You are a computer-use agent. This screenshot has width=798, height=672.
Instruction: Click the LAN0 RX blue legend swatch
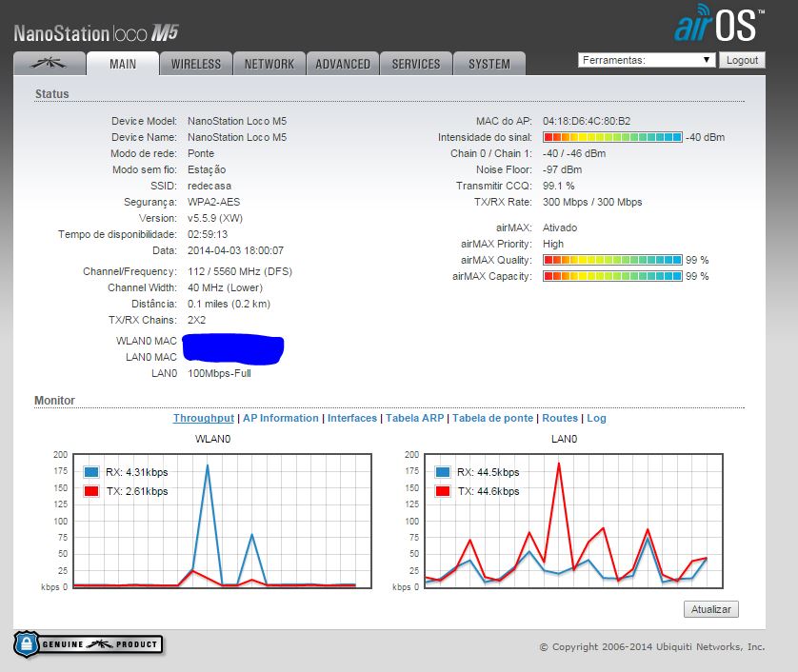point(443,472)
